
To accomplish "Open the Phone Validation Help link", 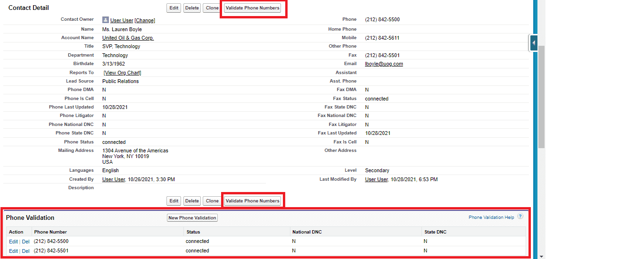I will click(491, 217).
